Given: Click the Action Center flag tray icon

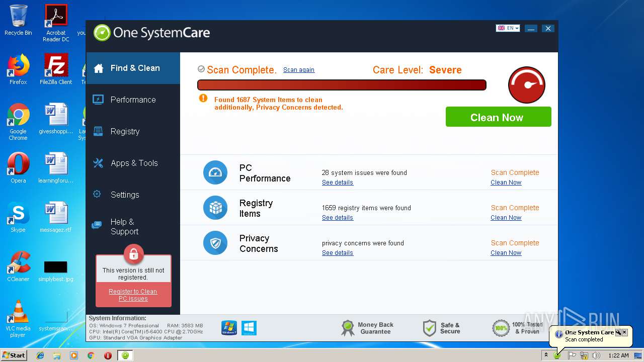Looking at the screenshot, I should [572, 355].
